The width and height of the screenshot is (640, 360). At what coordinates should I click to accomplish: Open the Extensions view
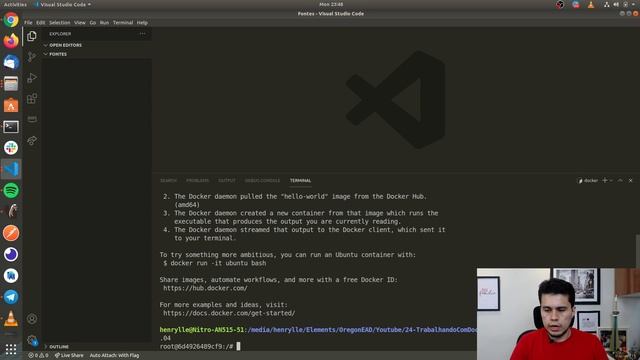32,98
